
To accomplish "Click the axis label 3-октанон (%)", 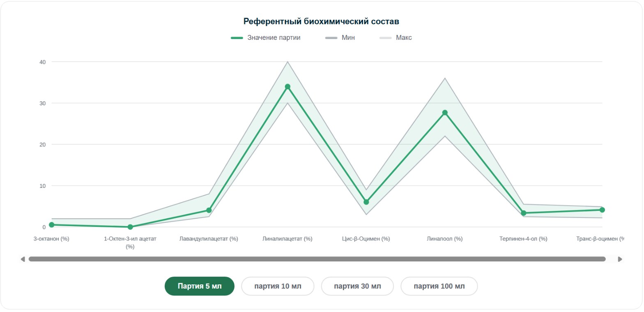I will [x=51, y=239].
